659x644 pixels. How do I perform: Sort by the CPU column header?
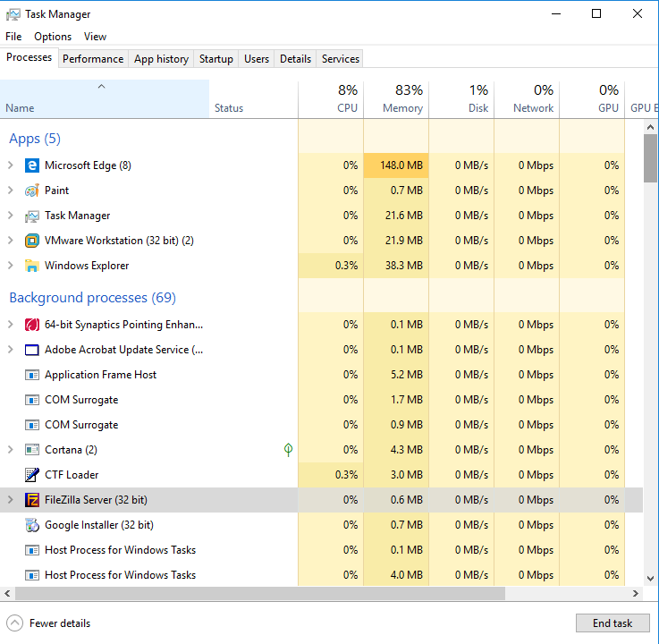coord(331,99)
